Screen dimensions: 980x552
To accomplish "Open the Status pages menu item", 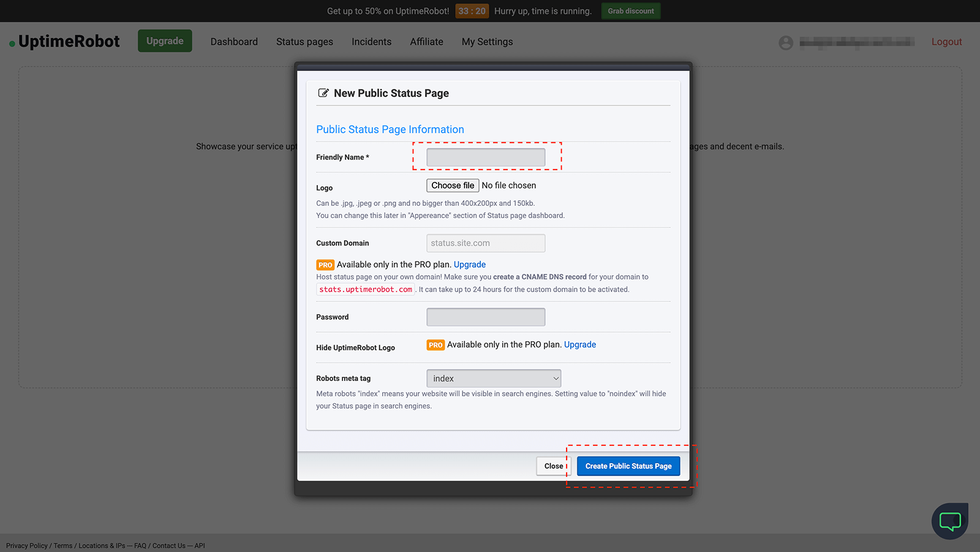I will pos(304,42).
